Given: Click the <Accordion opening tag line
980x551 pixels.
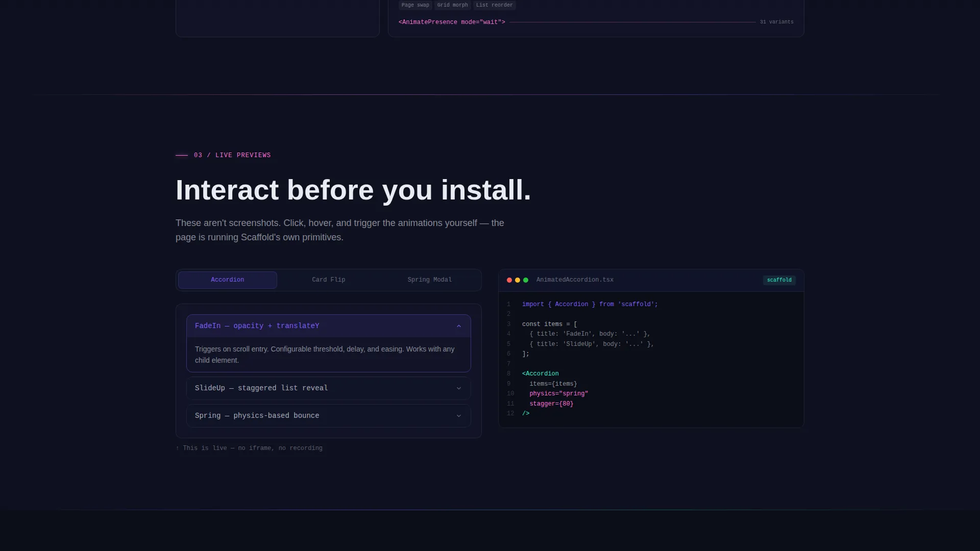Looking at the screenshot, I should 541,374.
